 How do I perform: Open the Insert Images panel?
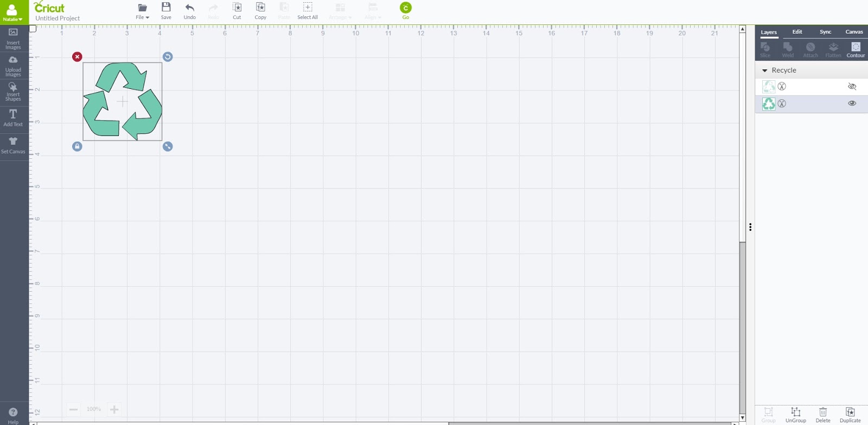[x=14, y=38]
